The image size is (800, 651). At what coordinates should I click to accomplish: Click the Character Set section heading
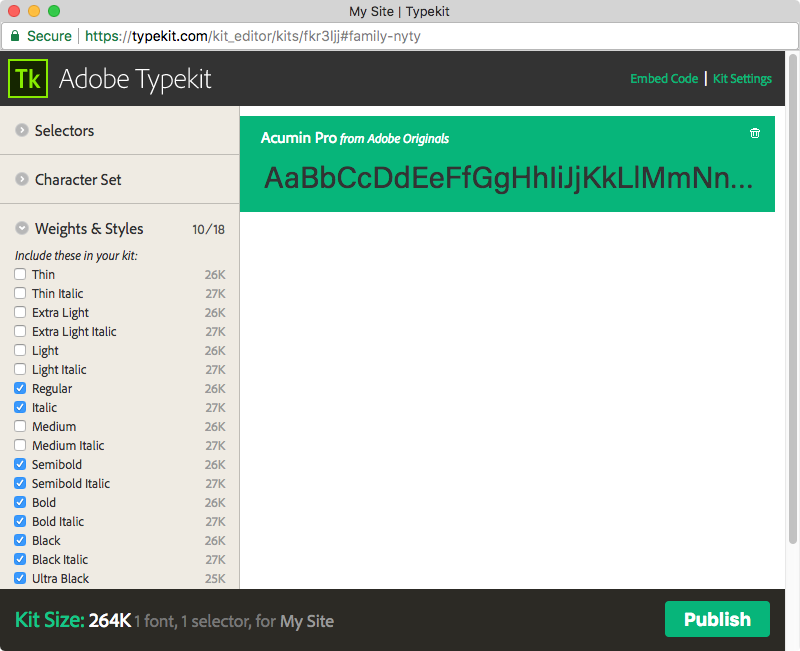click(x=78, y=180)
